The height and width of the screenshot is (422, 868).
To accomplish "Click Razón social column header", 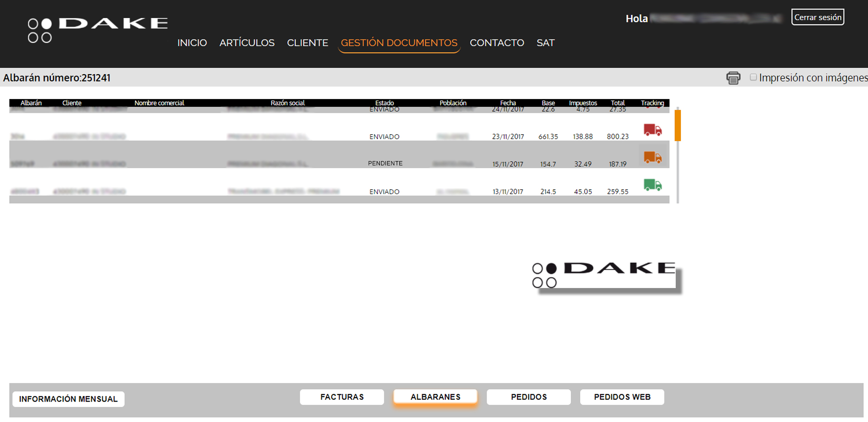I will [x=288, y=103].
